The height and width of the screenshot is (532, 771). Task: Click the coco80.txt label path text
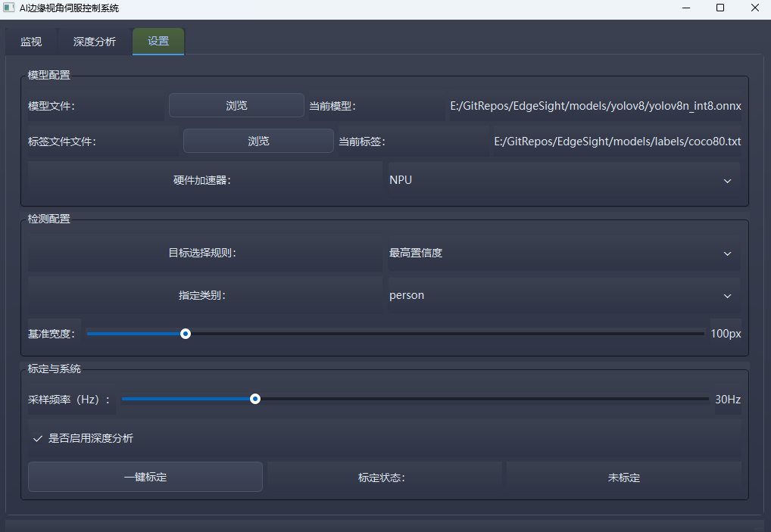618,141
